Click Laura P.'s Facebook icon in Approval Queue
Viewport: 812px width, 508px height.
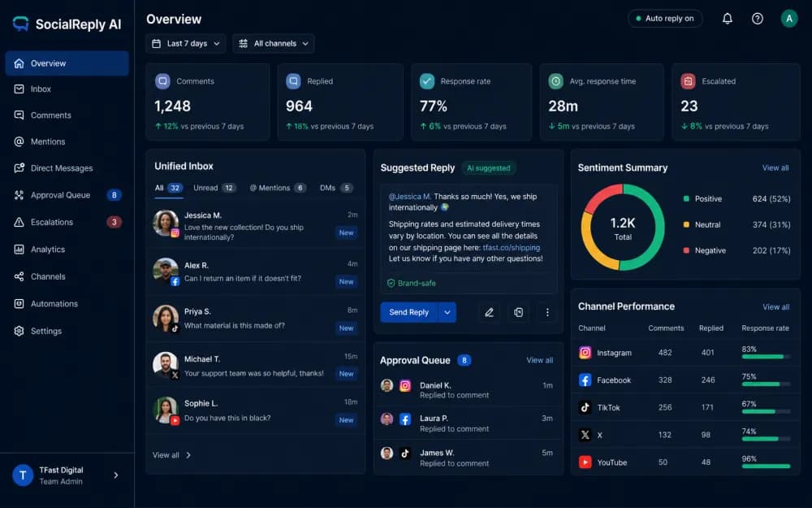tap(405, 419)
